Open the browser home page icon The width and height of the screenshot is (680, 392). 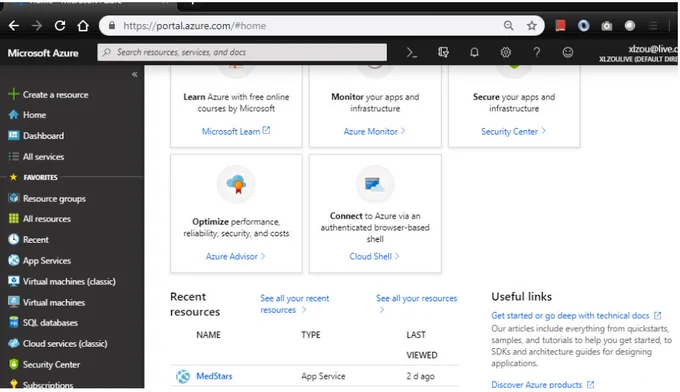[83, 26]
